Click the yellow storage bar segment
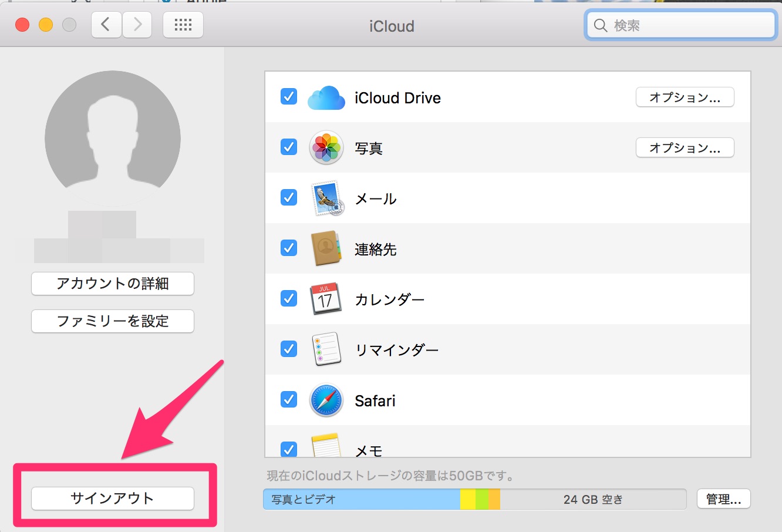Viewport: 782px width, 532px height. (468, 499)
